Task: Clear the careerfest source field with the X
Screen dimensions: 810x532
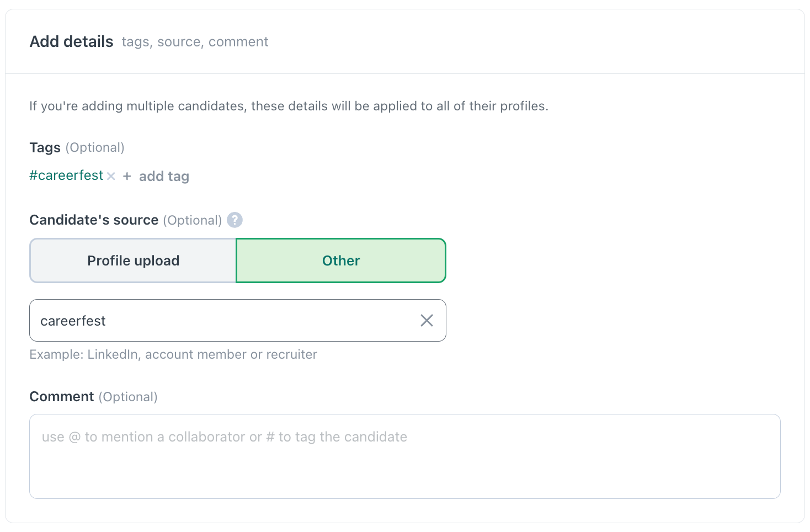Action: pos(427,321)
